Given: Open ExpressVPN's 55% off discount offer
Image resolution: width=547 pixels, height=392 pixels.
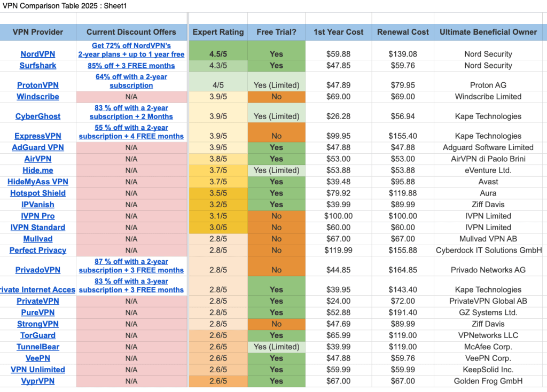Looking at the screenshot, I should point(131,132).
